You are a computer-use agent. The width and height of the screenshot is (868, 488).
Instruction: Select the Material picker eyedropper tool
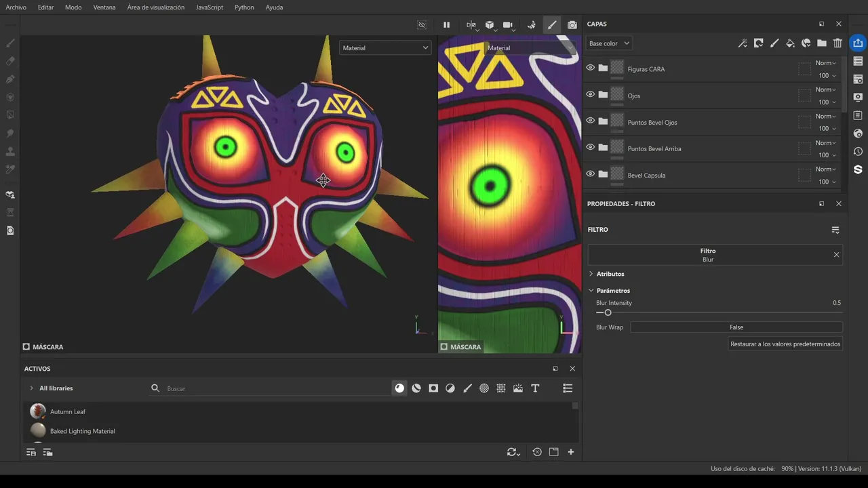[x=10, y=169]
